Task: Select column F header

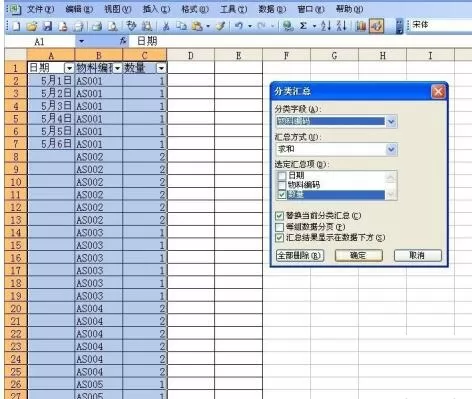Action: coord(286,55)
